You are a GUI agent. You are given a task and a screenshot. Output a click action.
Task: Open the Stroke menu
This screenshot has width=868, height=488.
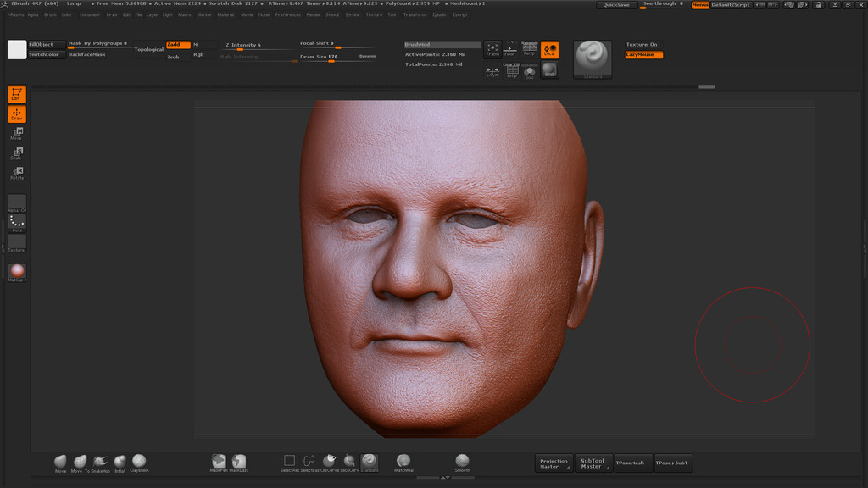tap(353, 15)
